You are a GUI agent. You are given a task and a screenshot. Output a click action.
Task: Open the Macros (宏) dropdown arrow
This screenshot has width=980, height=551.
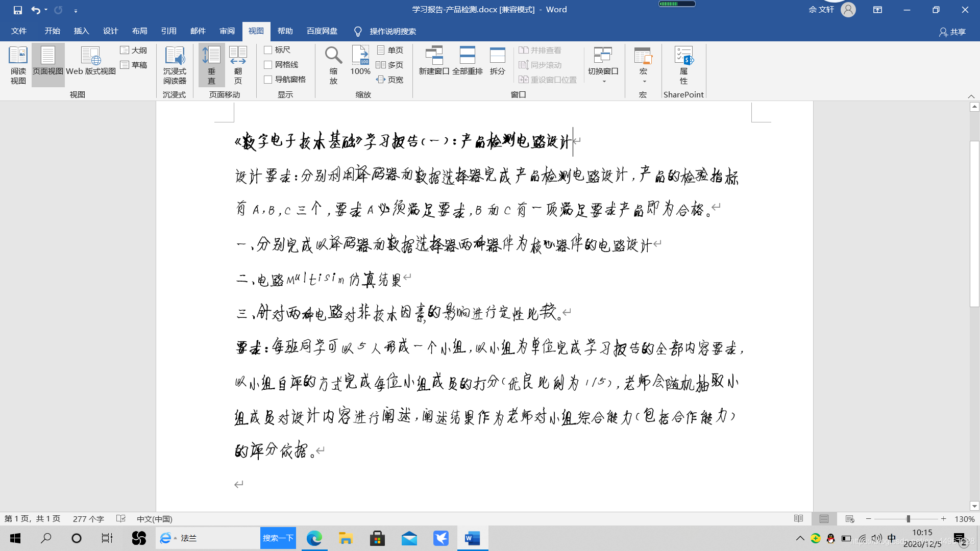pos(644,81)
